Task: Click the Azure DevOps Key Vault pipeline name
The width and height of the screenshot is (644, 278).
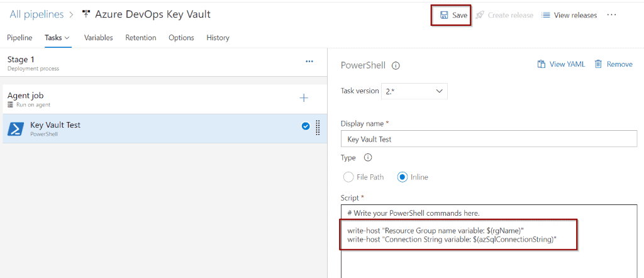Action: [x=153, y=14]
